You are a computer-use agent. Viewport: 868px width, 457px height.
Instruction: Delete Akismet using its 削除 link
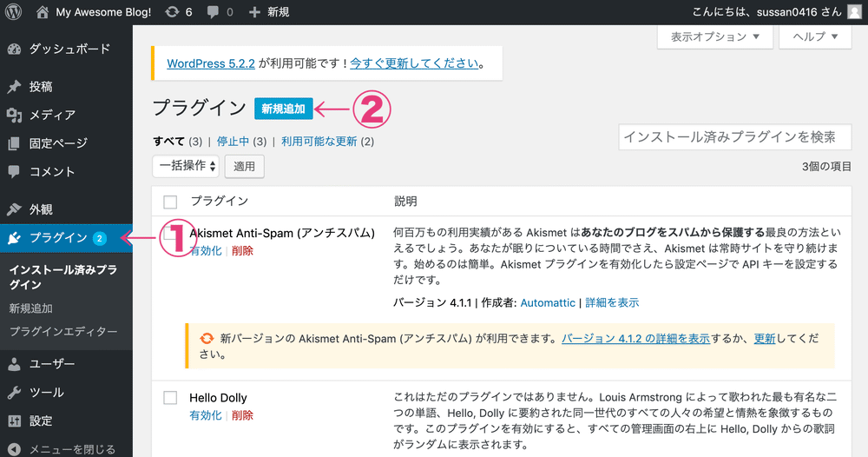(242, 251)
